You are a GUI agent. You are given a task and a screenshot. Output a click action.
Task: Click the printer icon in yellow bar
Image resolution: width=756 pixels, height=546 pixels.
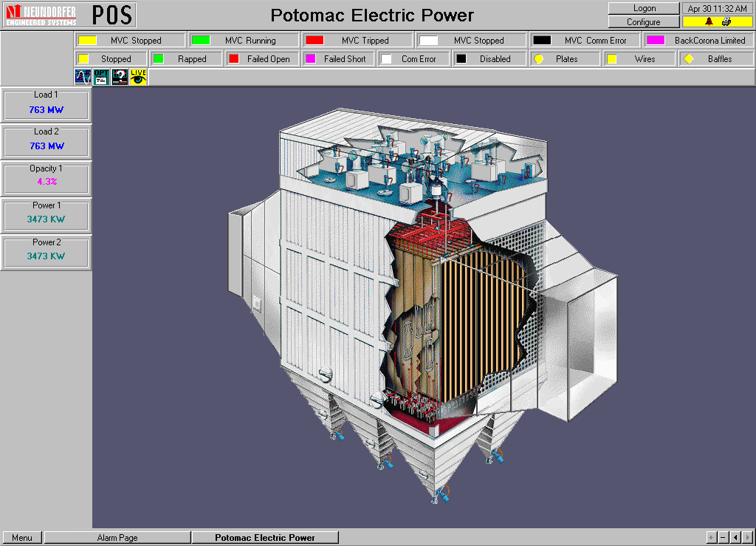[726, 21]
